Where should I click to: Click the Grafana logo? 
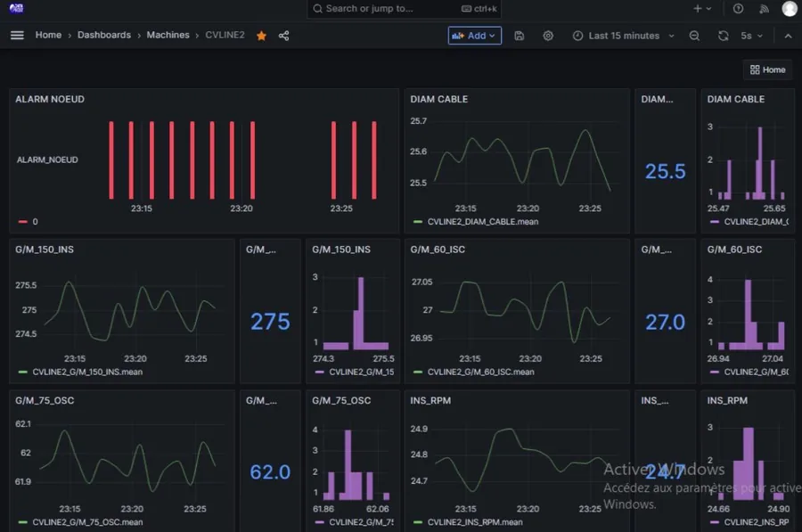[16, 8]
